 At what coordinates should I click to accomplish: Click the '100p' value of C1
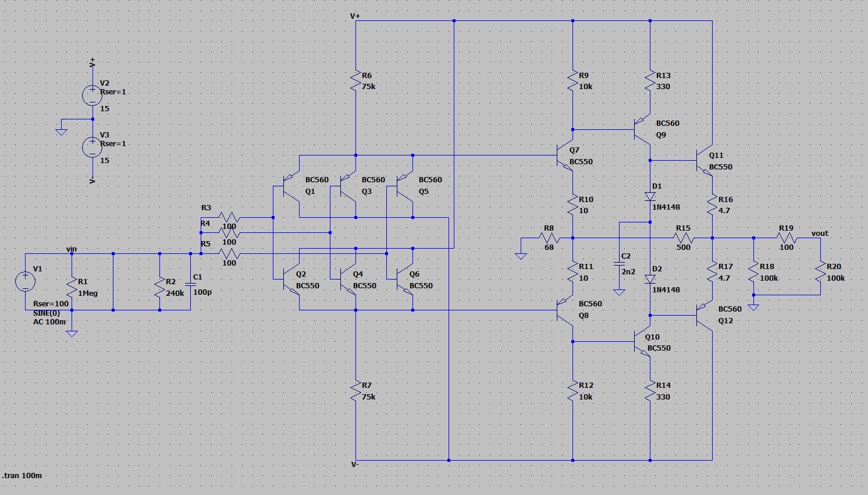(x=202, y=292)
